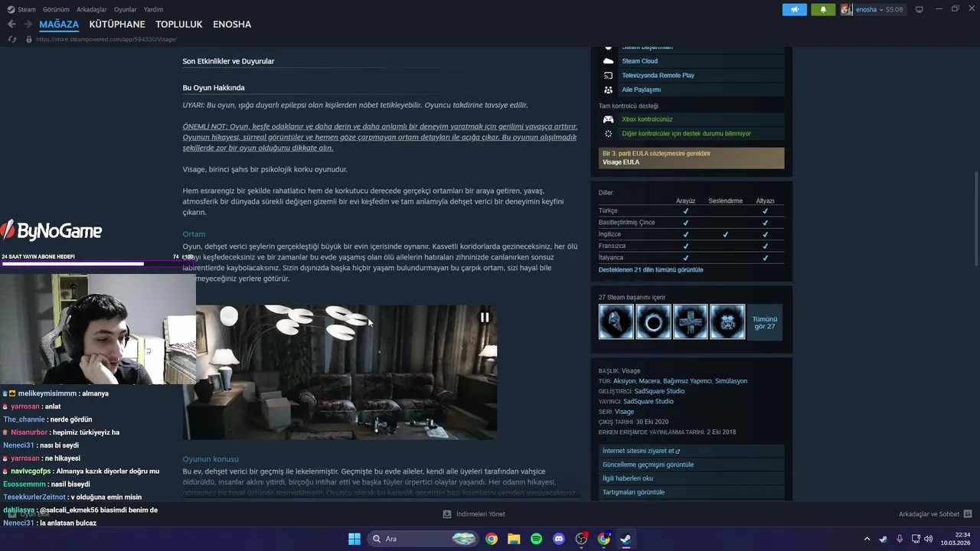The width and height of the screenshot is (980, 551).
Task: Open the Xbox kontrolcünüz link
Action: [x=647, y=119]
